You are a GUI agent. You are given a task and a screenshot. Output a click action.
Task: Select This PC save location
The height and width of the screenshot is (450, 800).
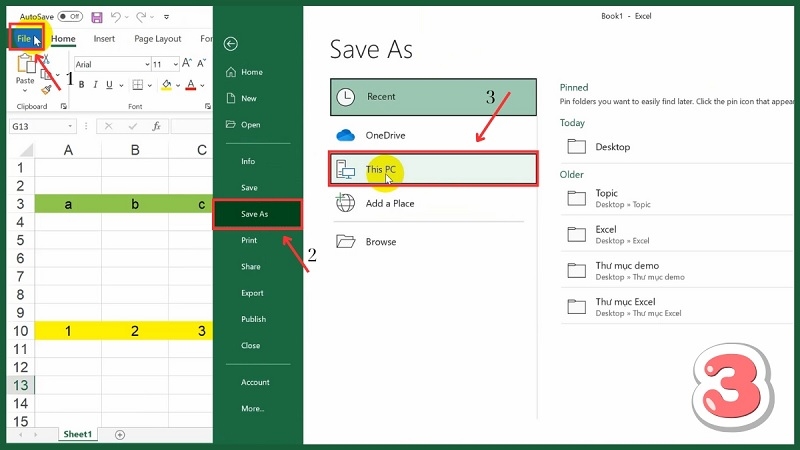pos(433,169)
